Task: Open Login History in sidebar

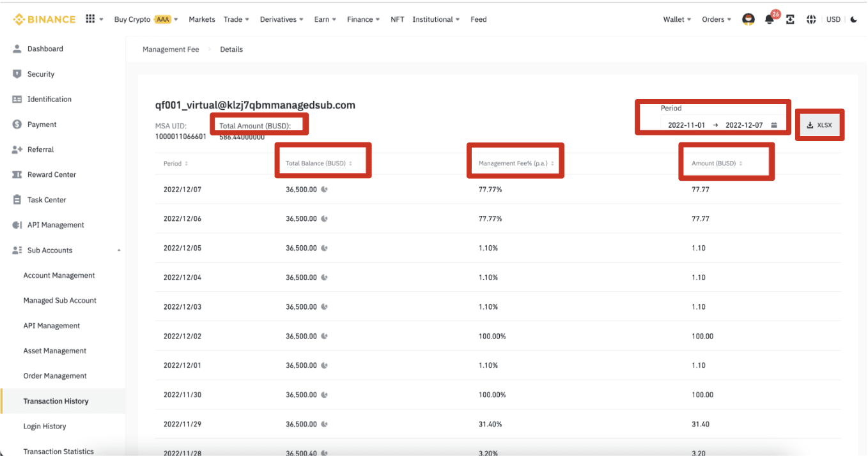Action: tap(45, 426)
